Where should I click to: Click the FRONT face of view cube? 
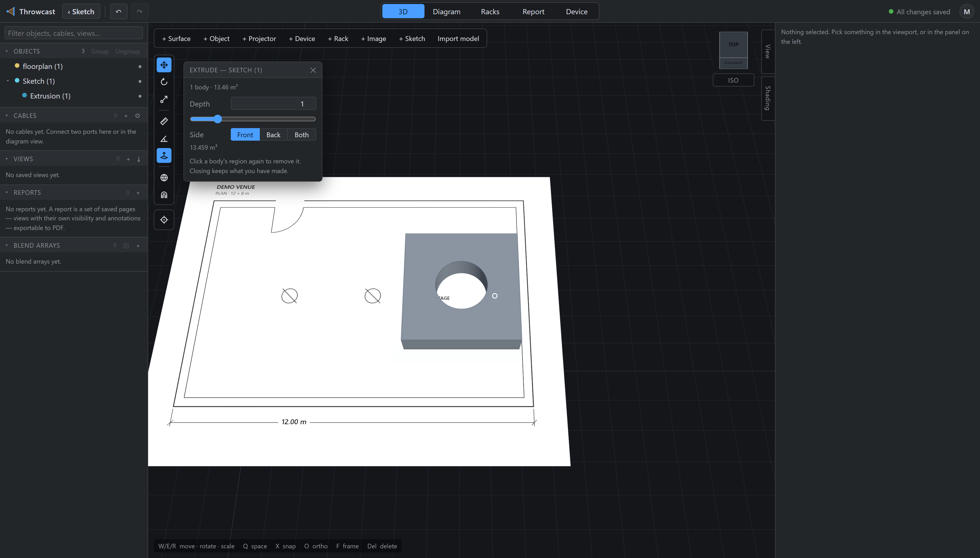(733, 63)
